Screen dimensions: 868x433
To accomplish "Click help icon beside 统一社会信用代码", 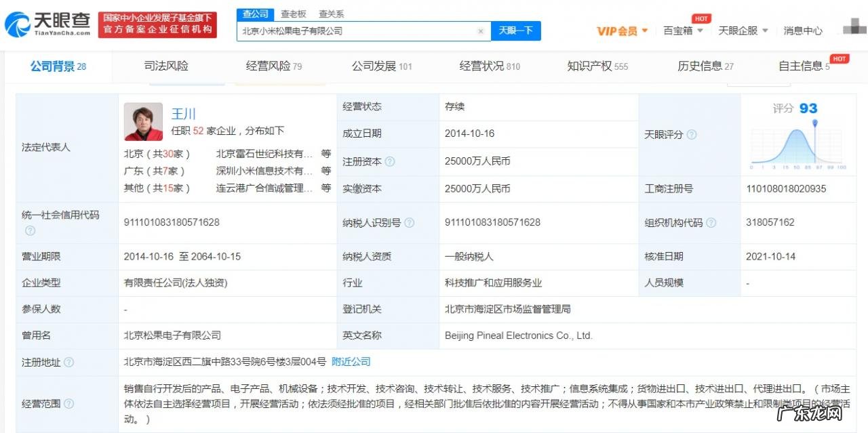I will (30, 230).
